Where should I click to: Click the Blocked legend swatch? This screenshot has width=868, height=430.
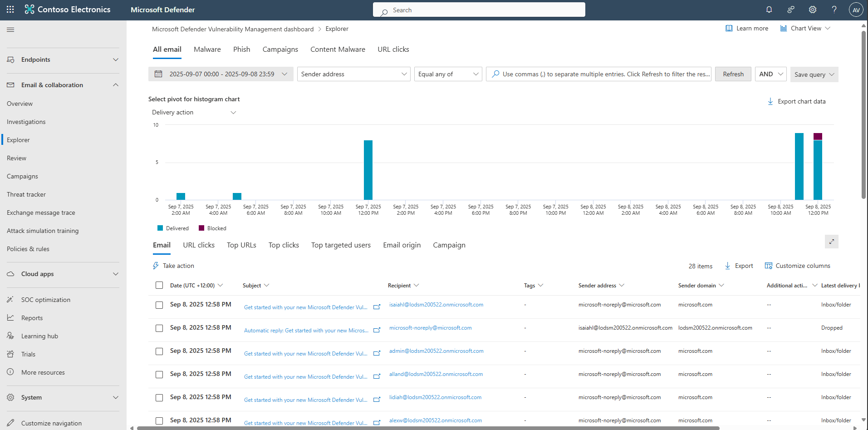201,228
